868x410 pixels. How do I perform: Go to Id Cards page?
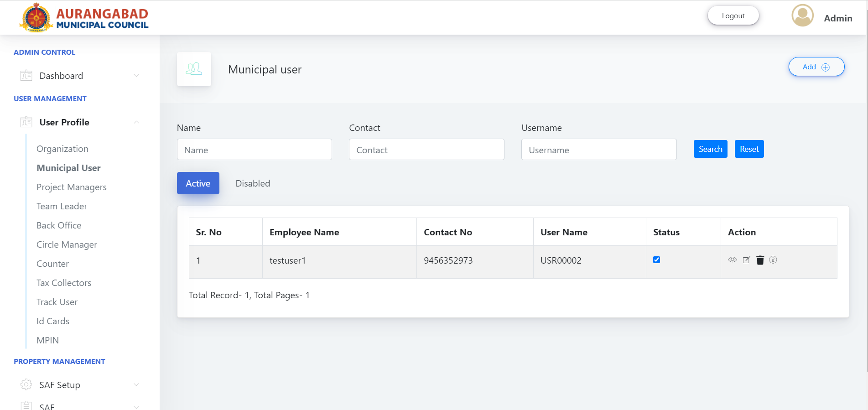click(53, 321)
